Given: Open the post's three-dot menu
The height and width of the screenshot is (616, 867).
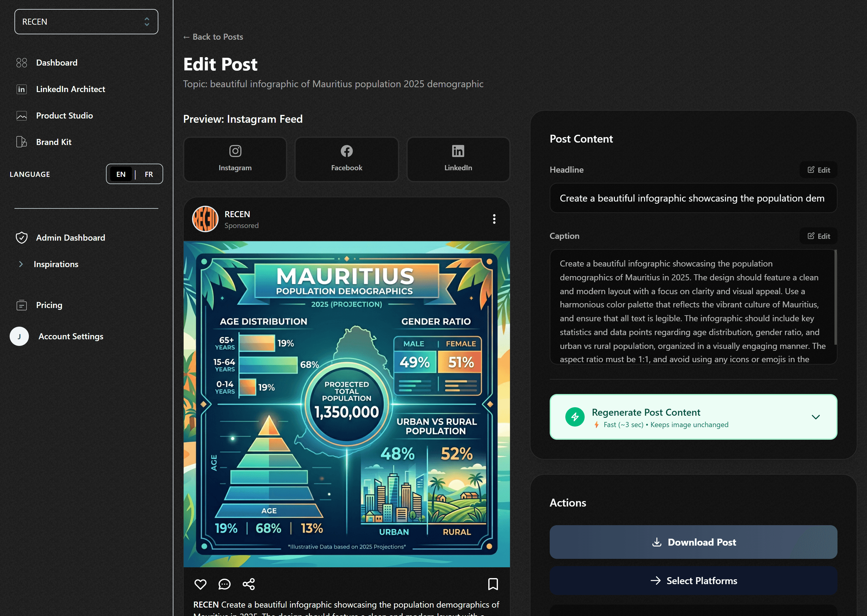Looking at the screenshot, I should click(494, 219).
